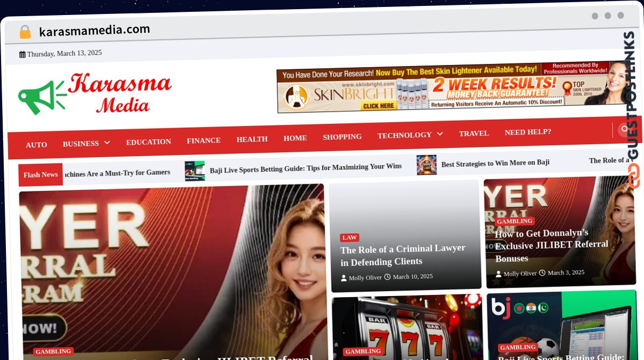This screenshot has height=360, width=644.
Task: Click the padlock icon in the address bar
Action: point(25,32)
